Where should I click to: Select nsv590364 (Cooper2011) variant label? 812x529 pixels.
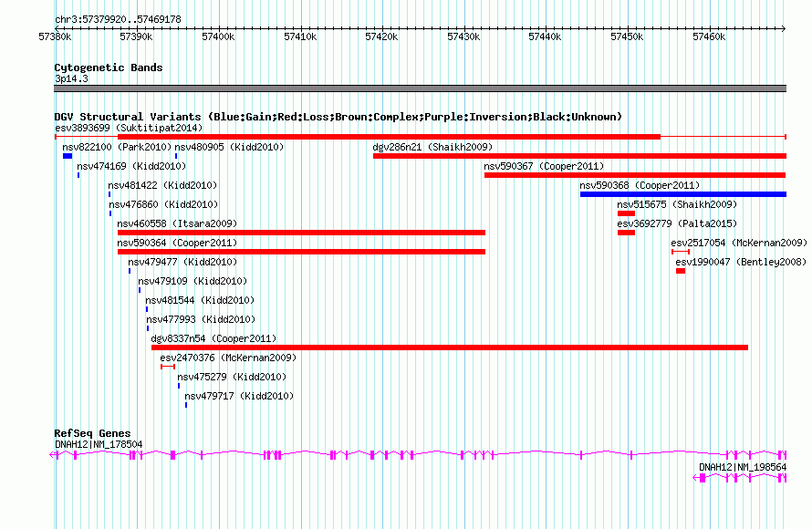tap(177, 243)
